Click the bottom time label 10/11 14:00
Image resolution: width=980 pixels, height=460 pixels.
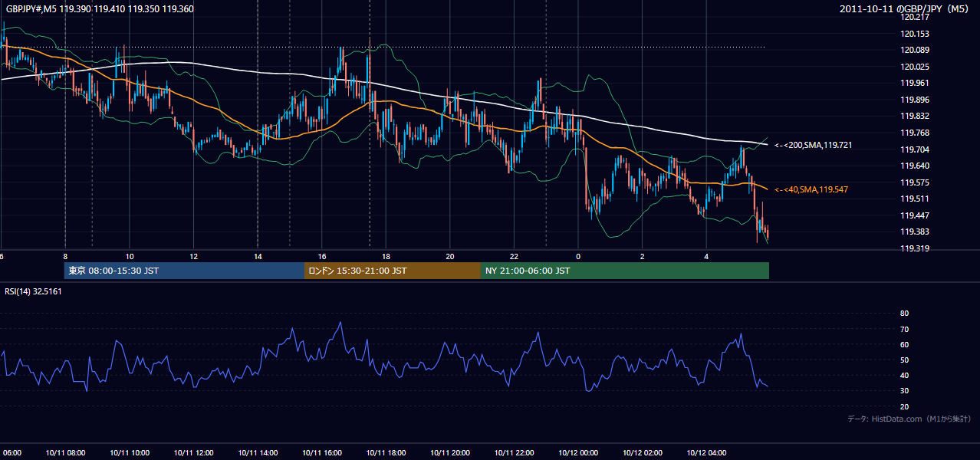258,453
